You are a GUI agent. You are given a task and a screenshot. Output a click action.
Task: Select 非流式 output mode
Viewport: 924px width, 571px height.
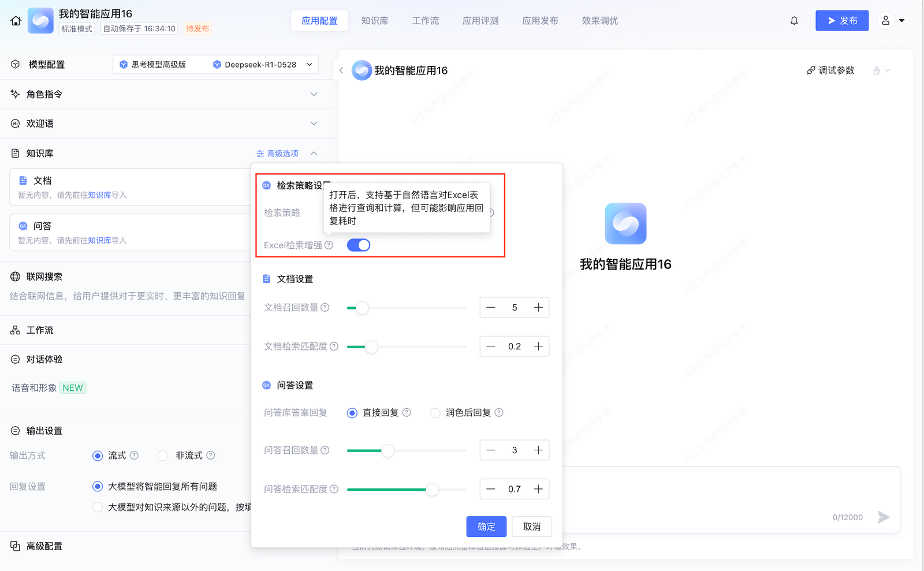(163, 456)
